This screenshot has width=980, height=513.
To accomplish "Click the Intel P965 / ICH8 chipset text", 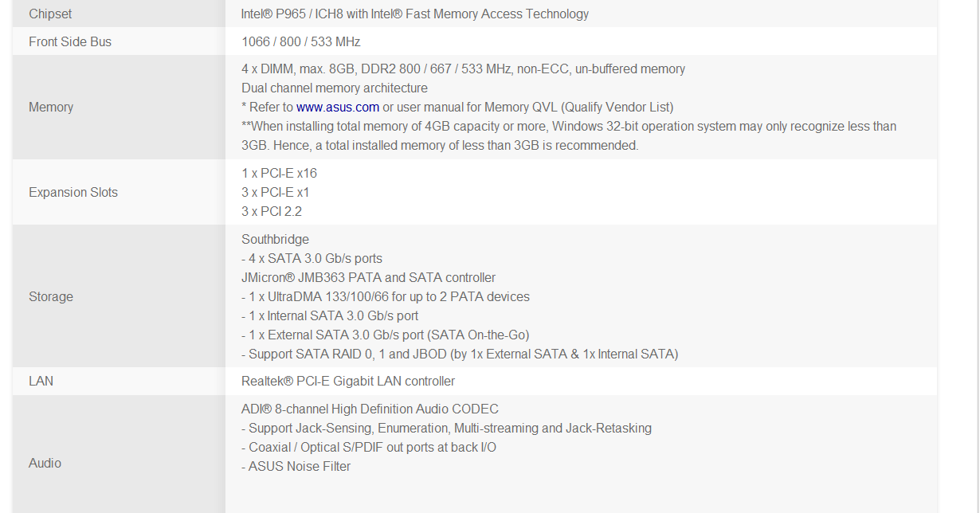I will [415, 14].
